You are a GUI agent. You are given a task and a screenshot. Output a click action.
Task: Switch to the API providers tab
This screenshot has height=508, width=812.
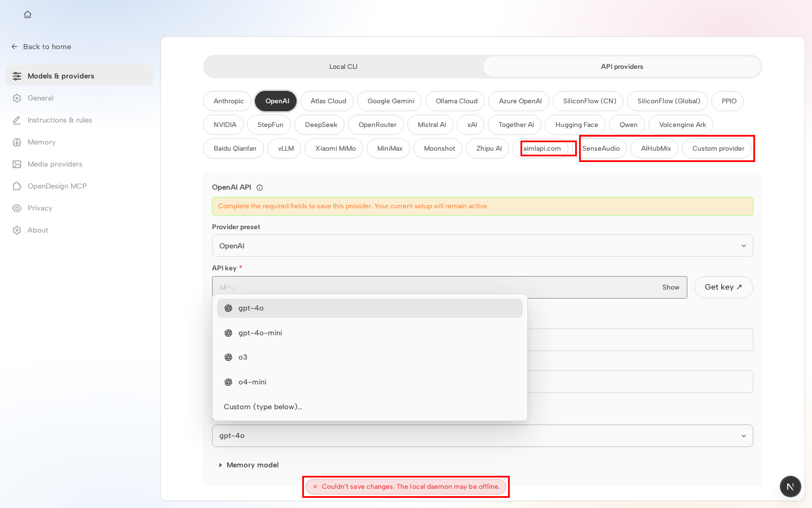click(x=622, y=67)
